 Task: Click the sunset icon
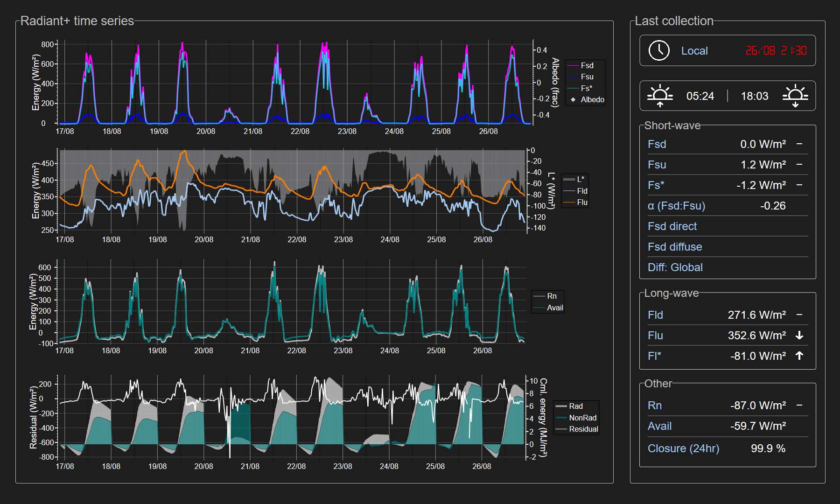point(795,96)
